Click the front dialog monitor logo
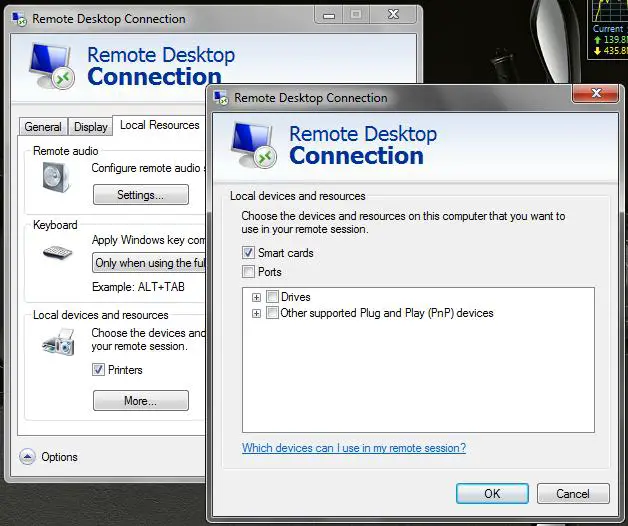The image size is (628, 526). coord(254,145)
